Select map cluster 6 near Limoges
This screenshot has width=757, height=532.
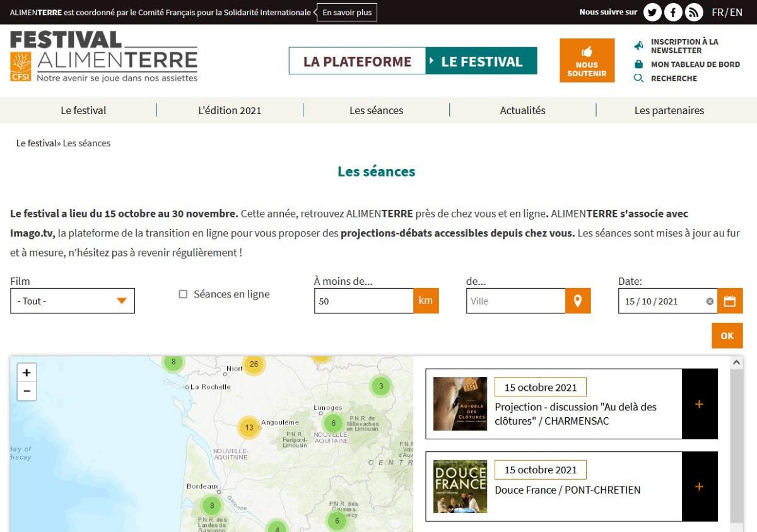pos(334,424)
